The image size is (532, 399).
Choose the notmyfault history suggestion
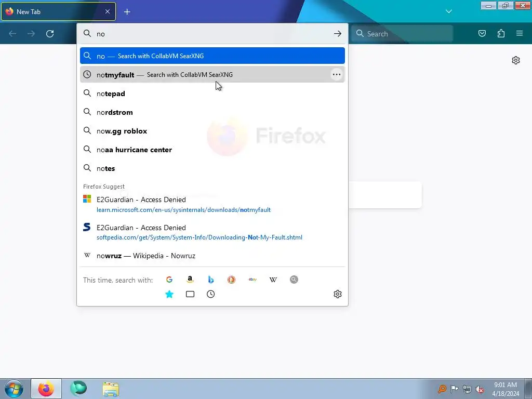212,75
